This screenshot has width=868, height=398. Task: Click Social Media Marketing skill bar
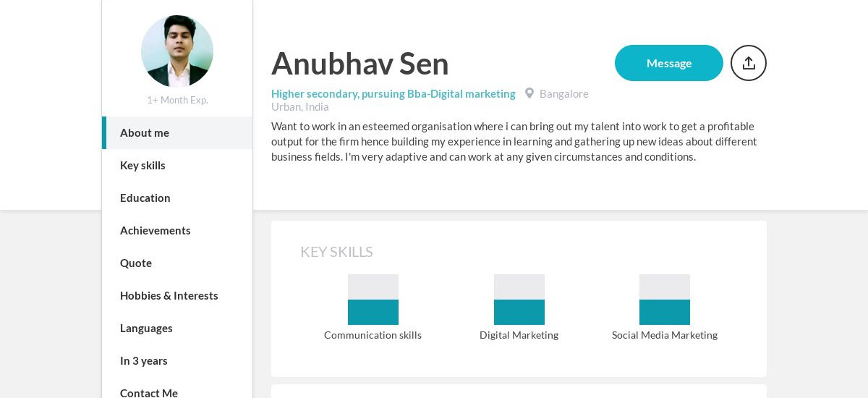(665, 300)
